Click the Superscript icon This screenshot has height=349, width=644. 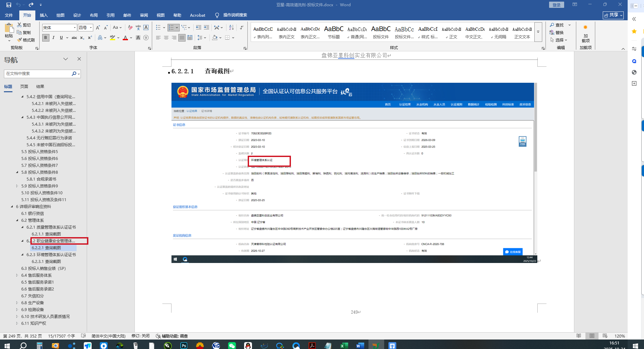coord(90,38)
